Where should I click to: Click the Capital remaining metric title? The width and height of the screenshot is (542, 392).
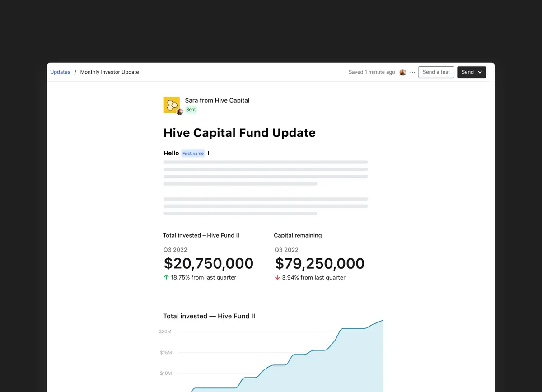[x=298, y=235]
